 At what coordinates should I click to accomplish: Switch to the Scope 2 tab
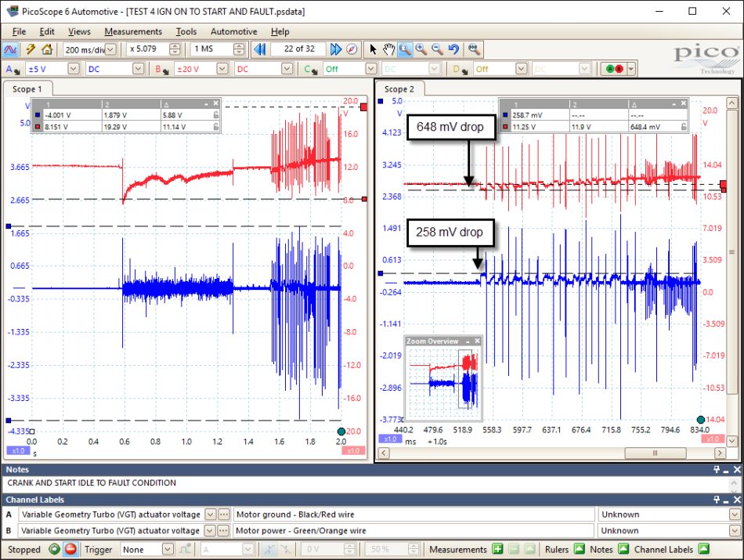pyautogui.click(x=399, y=89)
